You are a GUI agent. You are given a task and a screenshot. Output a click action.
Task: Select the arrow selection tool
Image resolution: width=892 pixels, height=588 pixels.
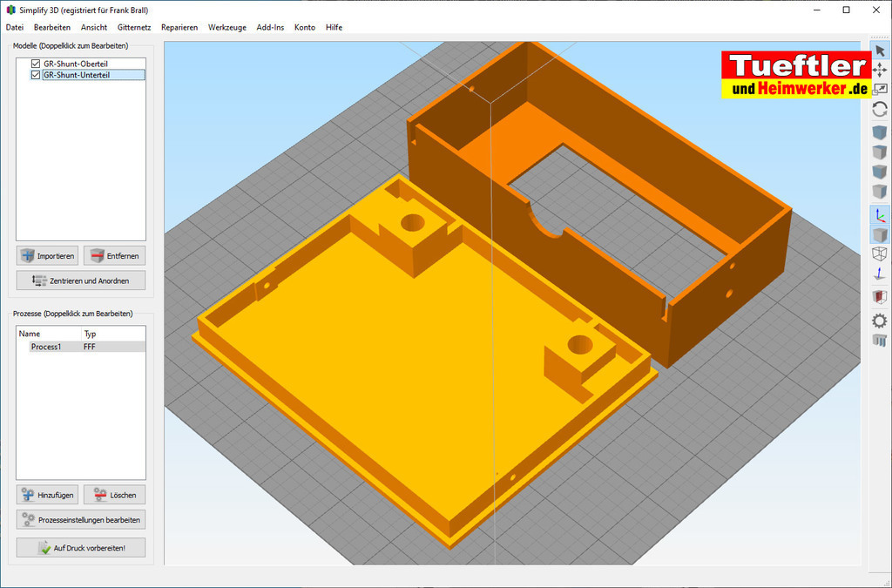pos(880,51)
